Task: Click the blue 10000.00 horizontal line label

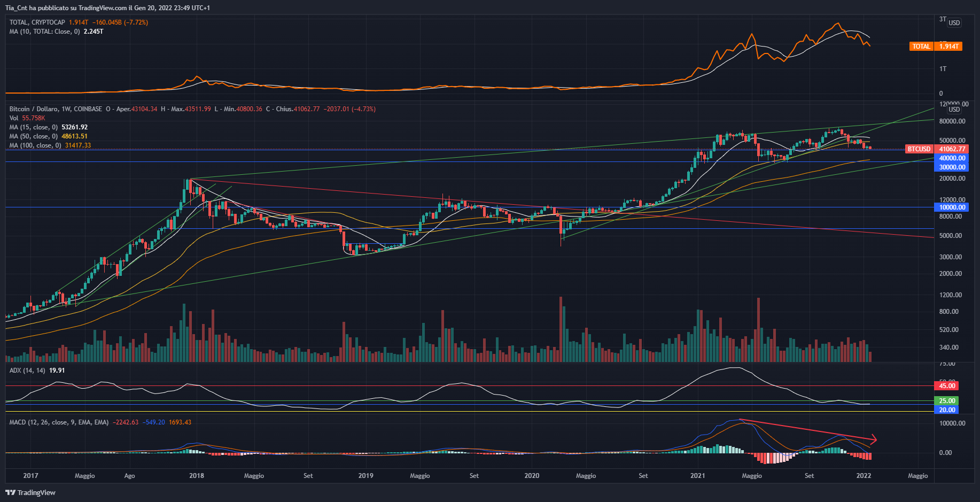Action: click(x=951, y=207)
